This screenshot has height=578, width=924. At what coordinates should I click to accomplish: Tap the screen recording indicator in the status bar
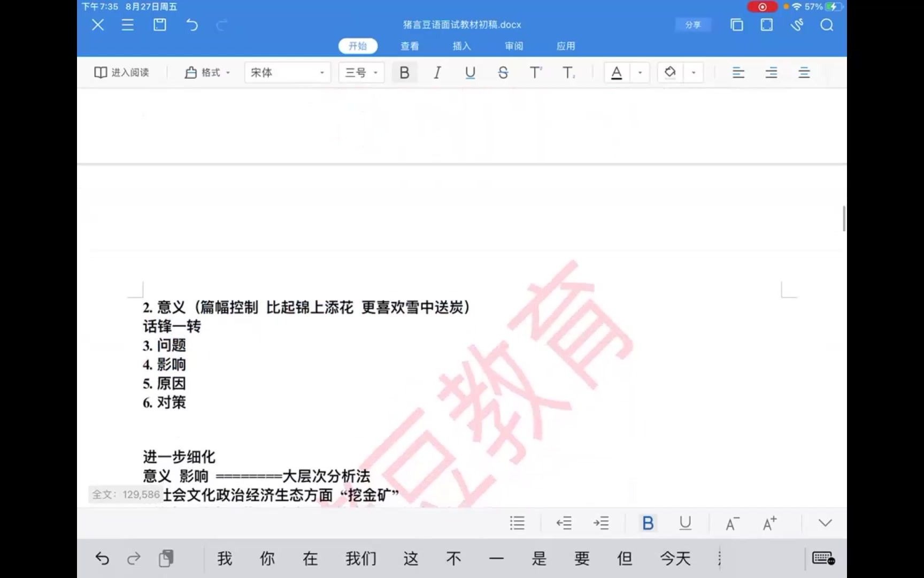762,7
